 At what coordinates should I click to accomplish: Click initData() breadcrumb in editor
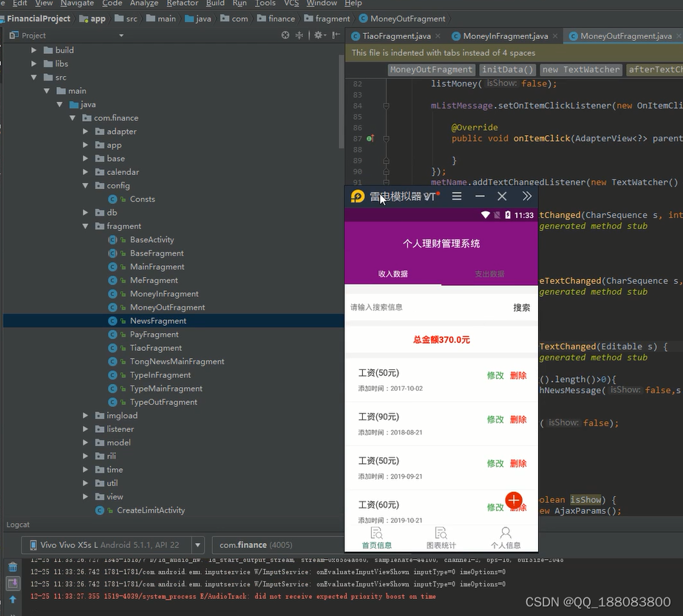point(508,69)
